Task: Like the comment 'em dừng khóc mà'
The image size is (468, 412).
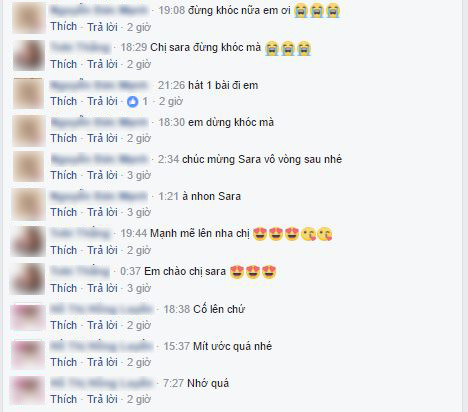Action: point(64,138)
